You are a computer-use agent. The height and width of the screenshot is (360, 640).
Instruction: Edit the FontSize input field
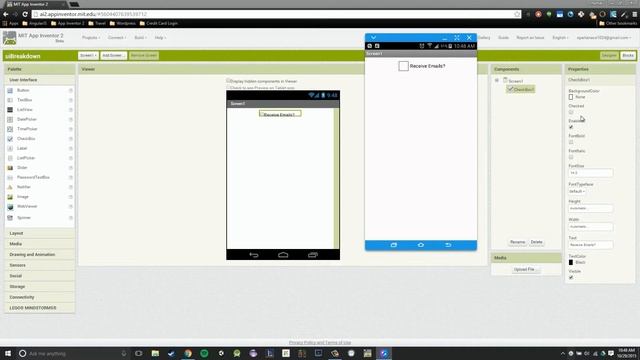pyautogui.click(x=590, y=173)
